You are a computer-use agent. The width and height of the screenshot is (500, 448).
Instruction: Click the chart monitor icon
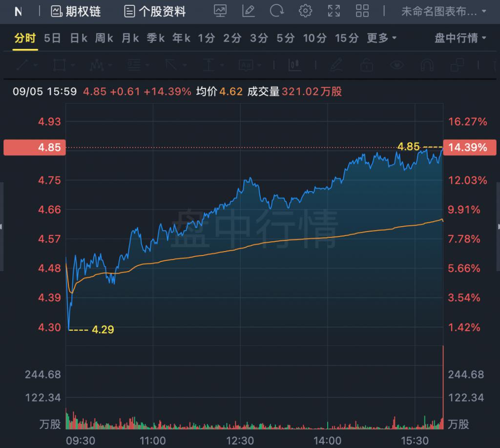tap(220, 11)
